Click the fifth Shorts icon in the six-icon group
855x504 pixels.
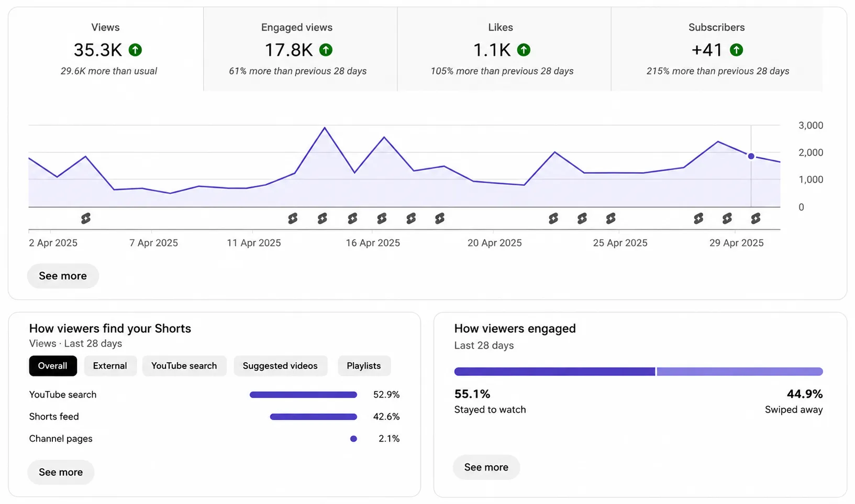tap(411, 218)
